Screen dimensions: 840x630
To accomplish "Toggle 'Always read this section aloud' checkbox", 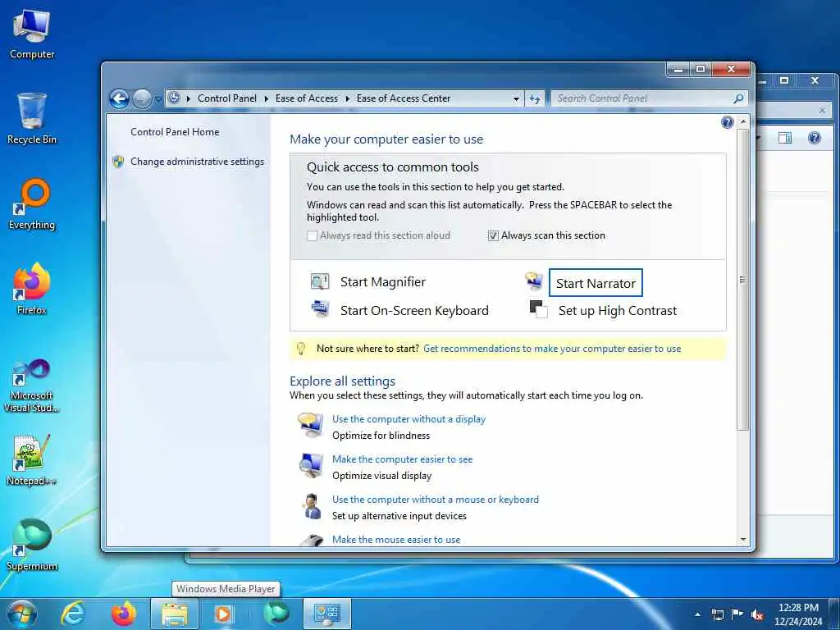I will click(x=312, y=235).
